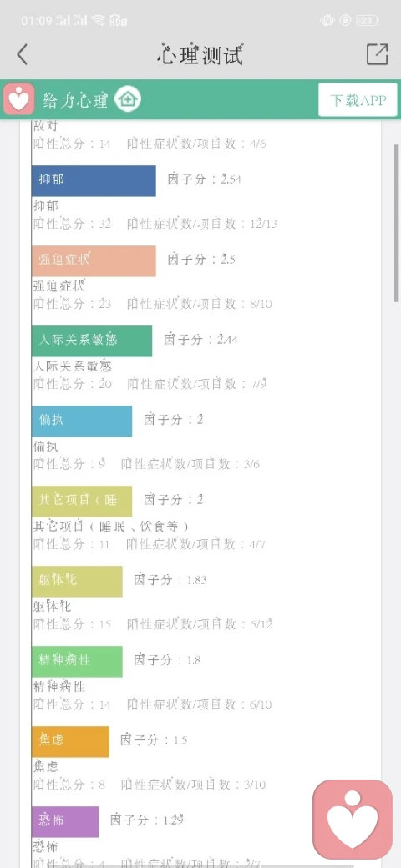This screenshot has height=868, width=401.
Task: Open the share/export icon
Action: [377, 54]
